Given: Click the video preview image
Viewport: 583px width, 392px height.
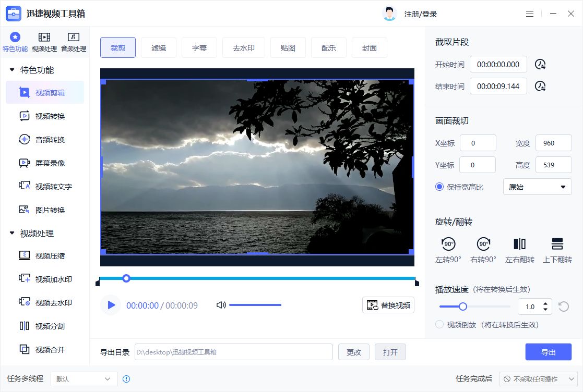Looking at the screenshot, I should tap(257, 167).
